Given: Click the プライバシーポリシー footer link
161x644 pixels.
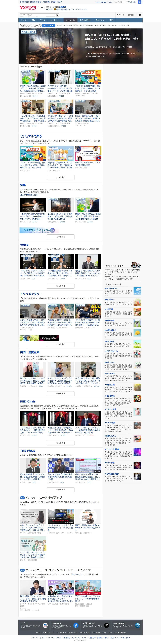Looking at the screenshot, I should 39,637.
